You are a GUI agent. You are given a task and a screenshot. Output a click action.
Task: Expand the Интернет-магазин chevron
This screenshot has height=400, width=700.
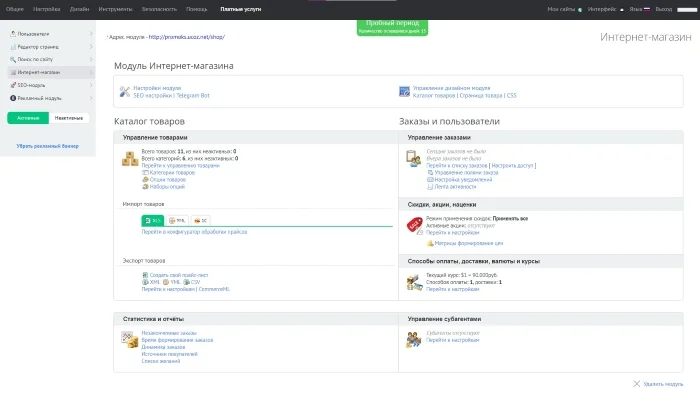91,72
